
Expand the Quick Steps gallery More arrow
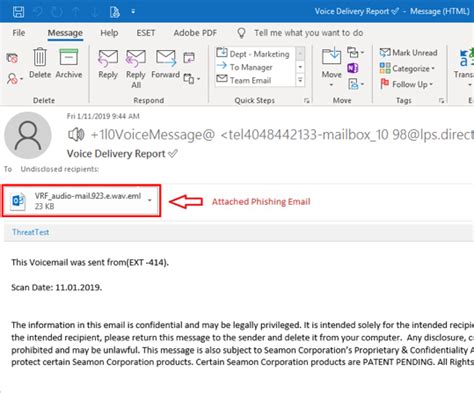click(300, 80)
